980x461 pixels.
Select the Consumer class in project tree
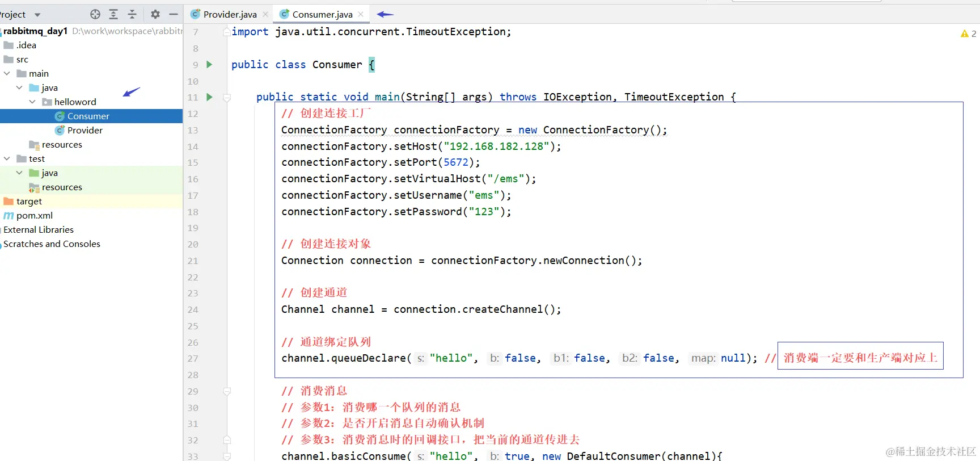(88, 116)
